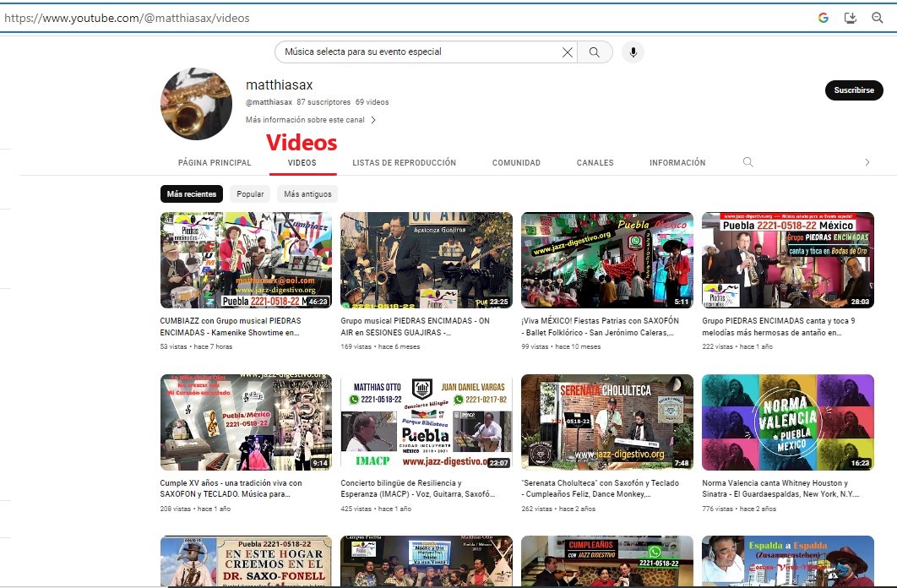897x588 pixels.
Task: Click the YouTube search input field
Action: 418,52
